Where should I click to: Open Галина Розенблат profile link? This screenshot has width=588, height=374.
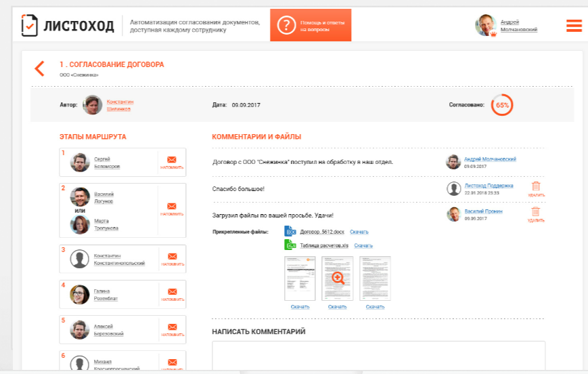106,295
